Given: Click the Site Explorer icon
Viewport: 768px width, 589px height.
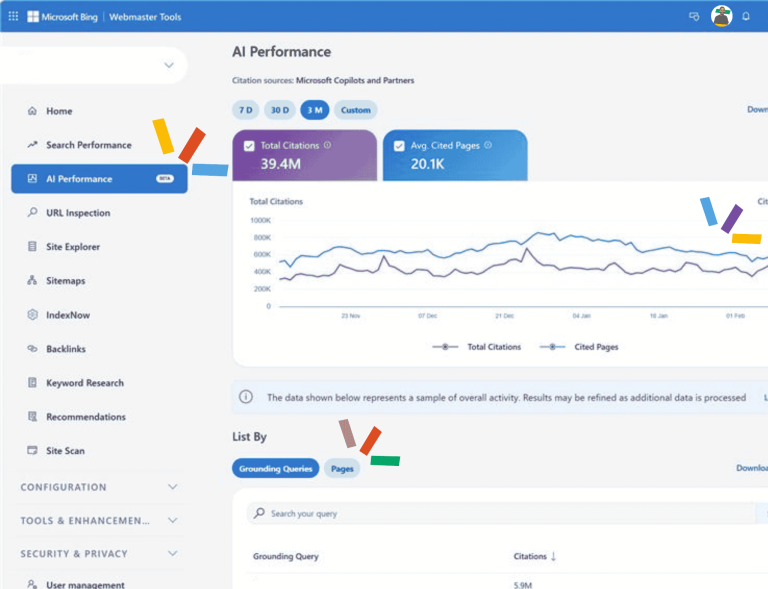Looking at the screenshot, I should coord(32,246).
